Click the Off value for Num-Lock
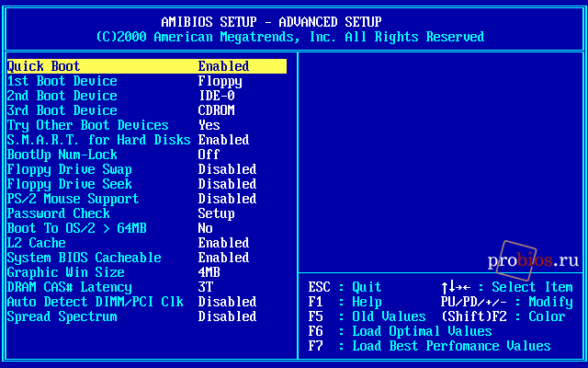 [209, 155]
